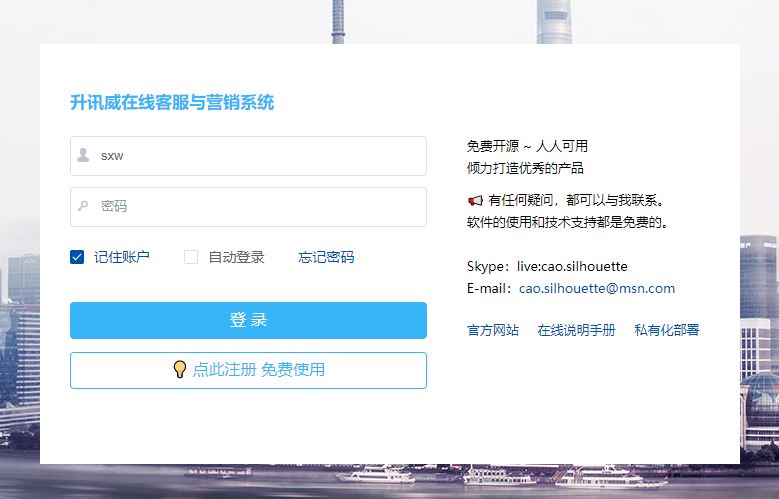Viewport: 779px width, 499px height.
Task: Focus the username field containing sxw
Action: [x=248, y=156]
